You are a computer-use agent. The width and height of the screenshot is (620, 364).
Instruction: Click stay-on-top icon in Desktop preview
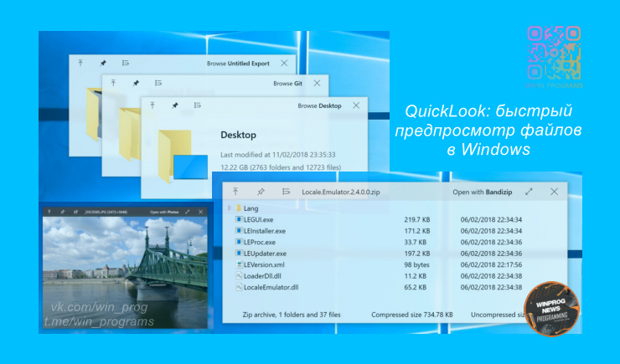tap(152, 106)
